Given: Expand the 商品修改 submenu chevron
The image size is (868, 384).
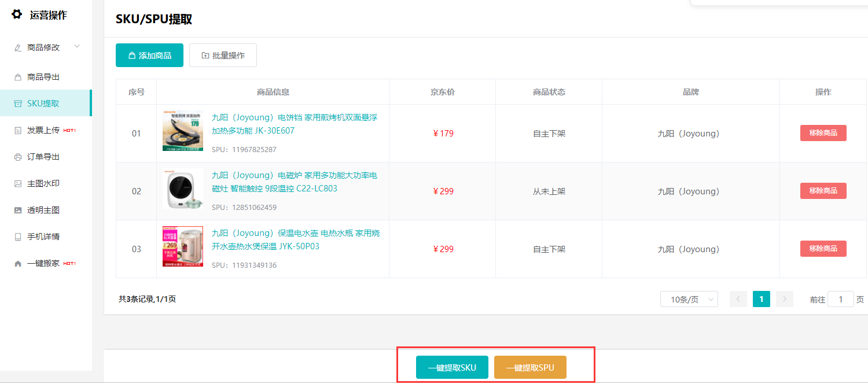Looking at the screenshot, I should [77, 47].
